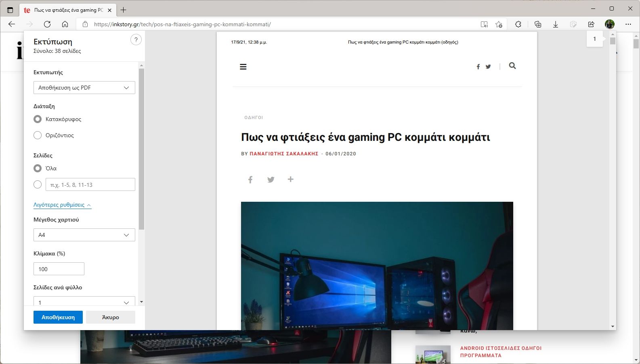This screenshot has height=364, width=640.
Task: Click small Facebook icon in preview header
Action: tap(478, 67)
